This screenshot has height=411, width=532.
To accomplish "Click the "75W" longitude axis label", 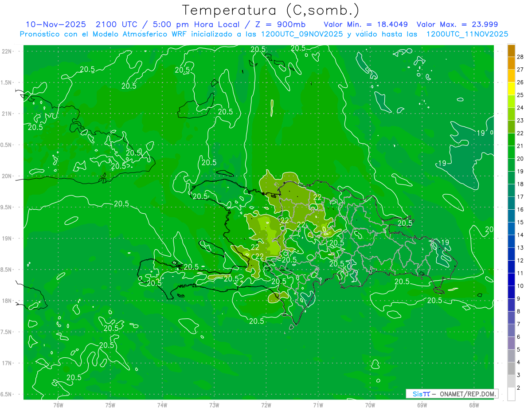I will coord(110,405).
